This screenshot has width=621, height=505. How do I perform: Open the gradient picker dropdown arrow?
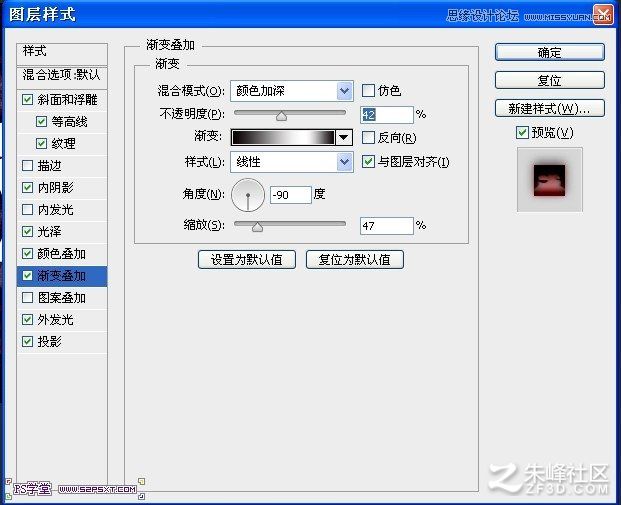coord(344,137)
